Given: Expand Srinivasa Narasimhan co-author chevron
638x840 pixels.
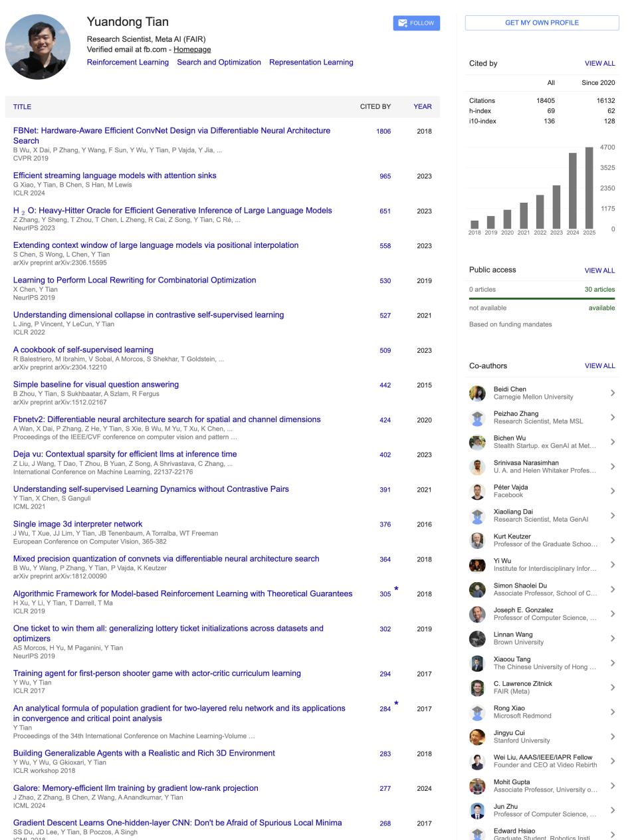Looking at the screenshot, I should pos(612,467).
